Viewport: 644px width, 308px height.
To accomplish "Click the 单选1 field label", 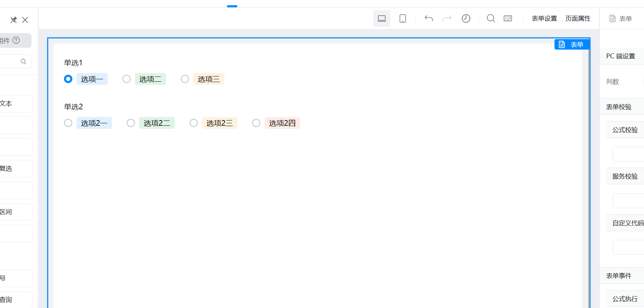I will pyautogui.click(x=73, y=63).
